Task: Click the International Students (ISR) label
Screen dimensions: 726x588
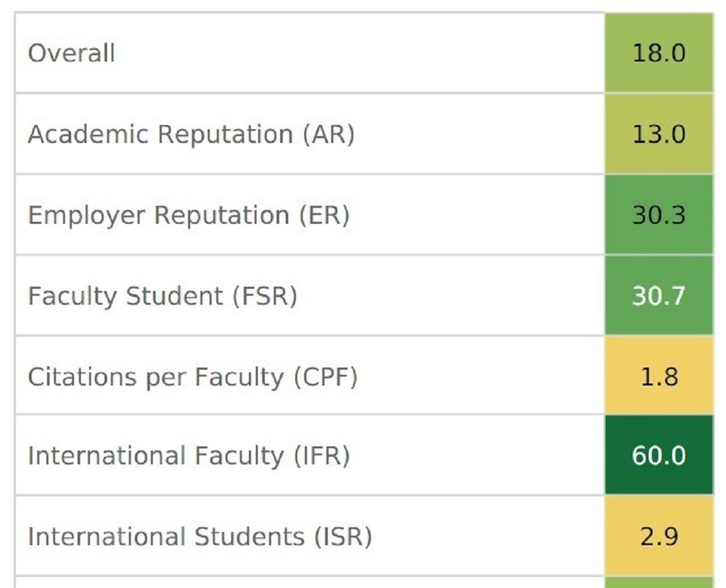Action: coord(200,537)
